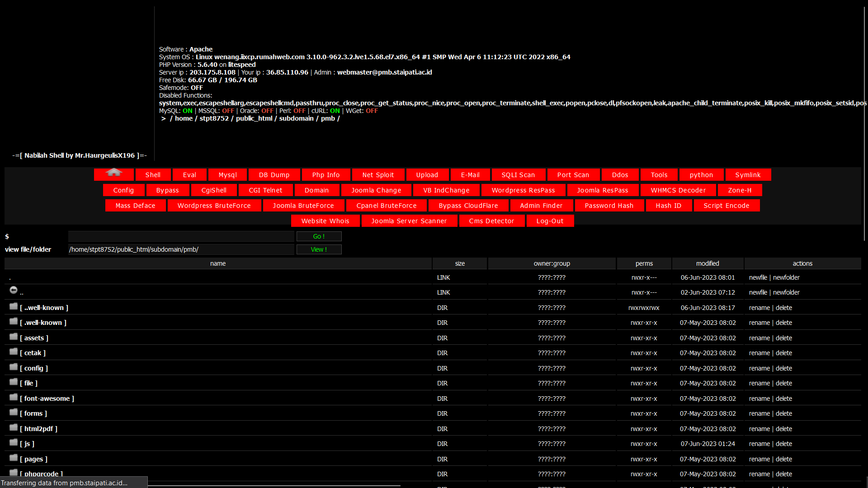Click the green View ! button
This screenshot has width=868, height=488.
(x=319, y=249)
